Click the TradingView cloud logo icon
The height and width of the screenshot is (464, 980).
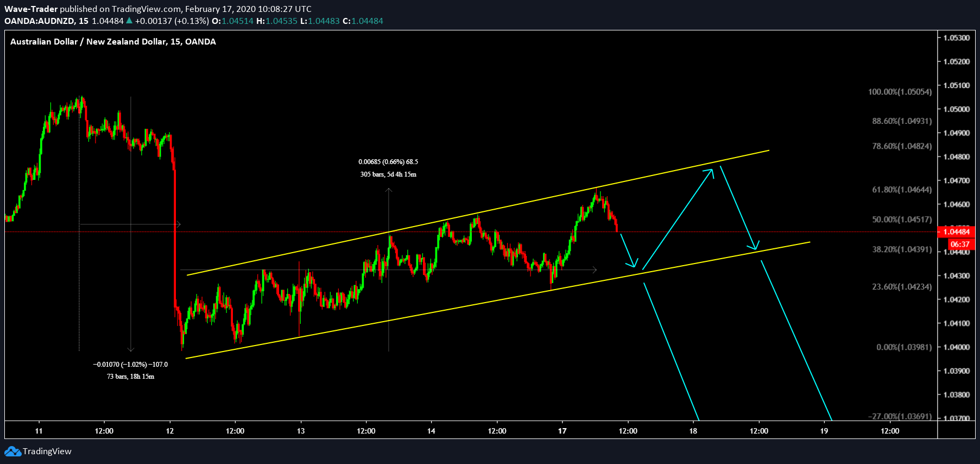[x=12, y=452]
